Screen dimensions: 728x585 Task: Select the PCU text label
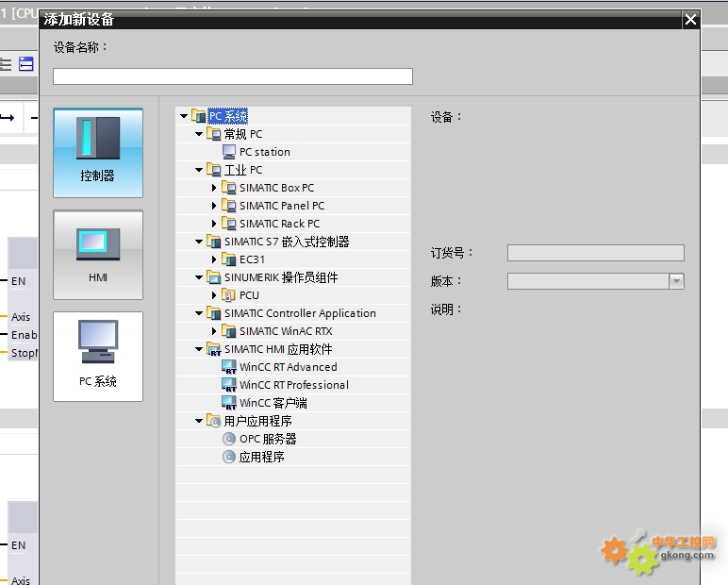pyautogui.click(x=249, y=295)
